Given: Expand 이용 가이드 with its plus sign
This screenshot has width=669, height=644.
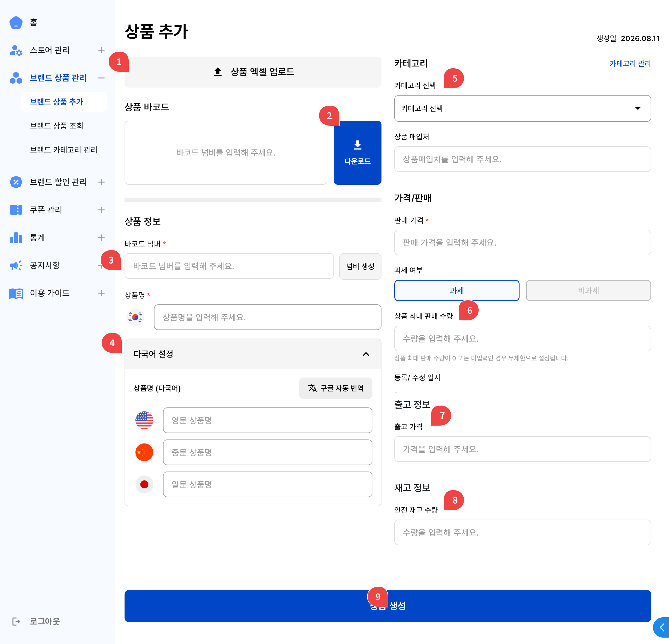Looking at the screenshot, I should tap(101, 293).
